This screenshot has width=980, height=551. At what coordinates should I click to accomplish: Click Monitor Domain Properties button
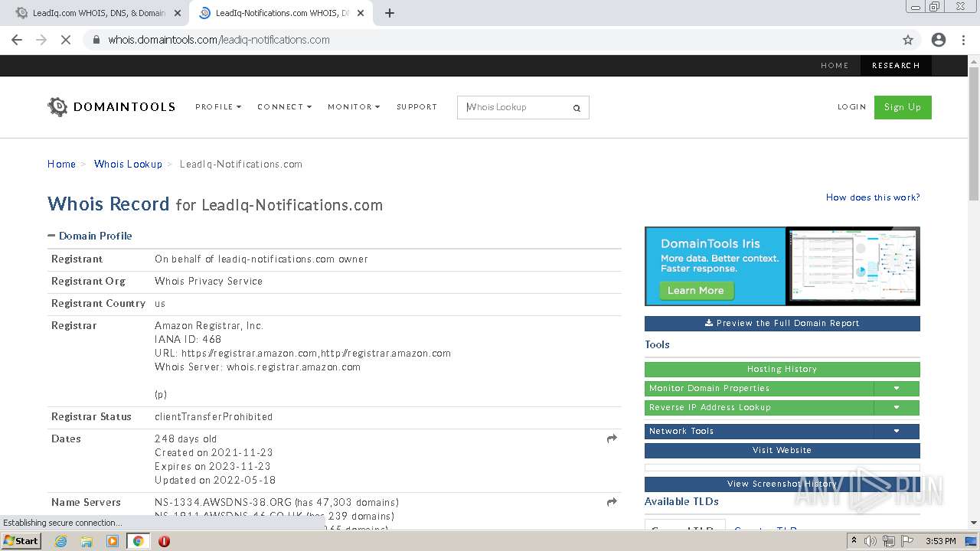759,388
